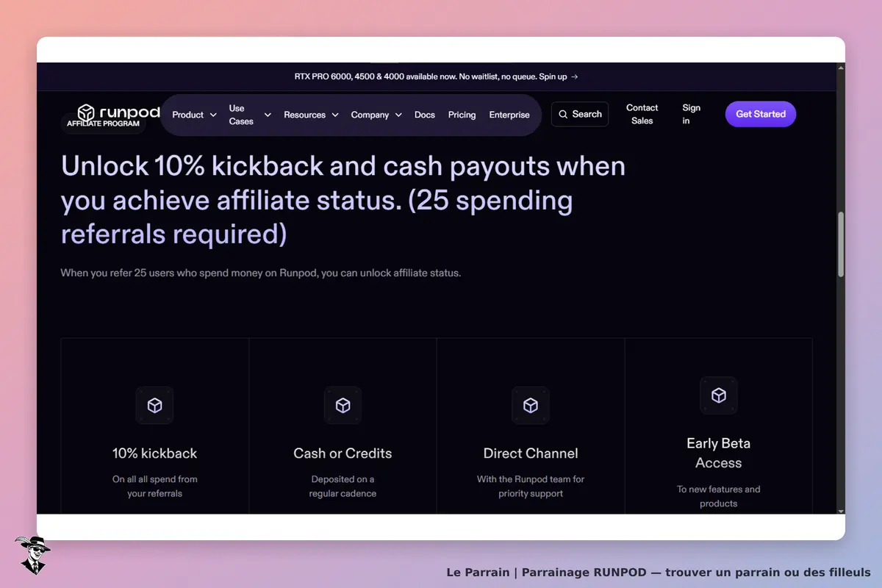This screenshot has height=588, width=882.
Task: Click the "Early Beta Access" card title
Action: (x=719, y=453)
